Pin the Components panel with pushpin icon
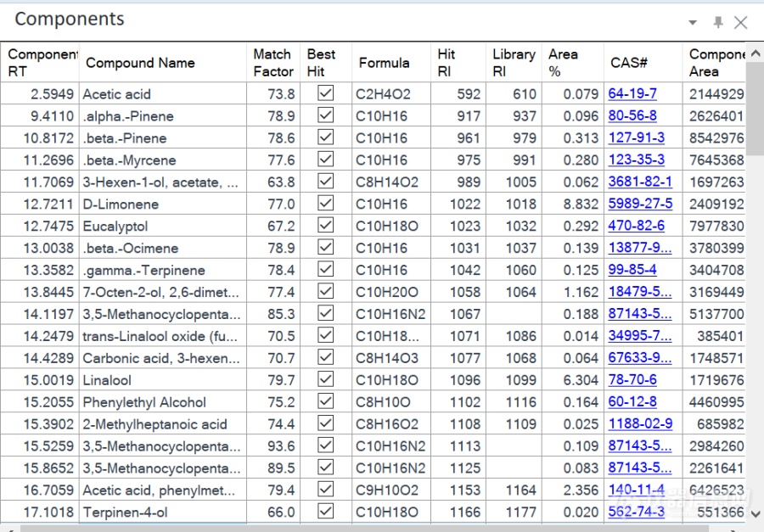Screen dimensions: 764x532 718,22
